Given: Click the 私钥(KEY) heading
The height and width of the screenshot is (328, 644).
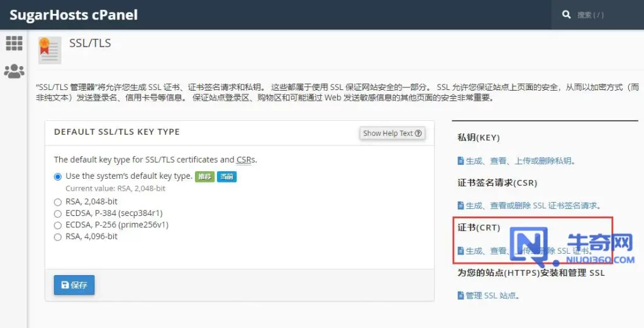Looking at the screenshot, I should click(x=479, y=138).
